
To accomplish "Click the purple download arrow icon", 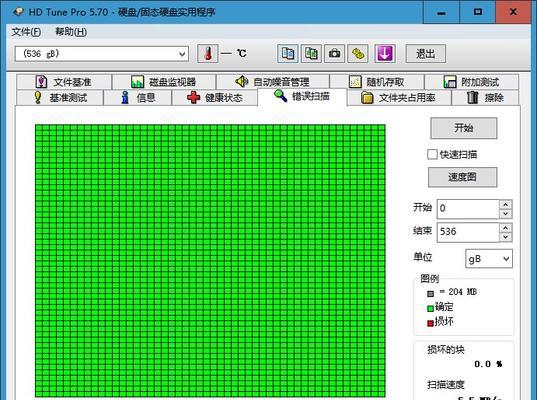I will pos(385,53).
